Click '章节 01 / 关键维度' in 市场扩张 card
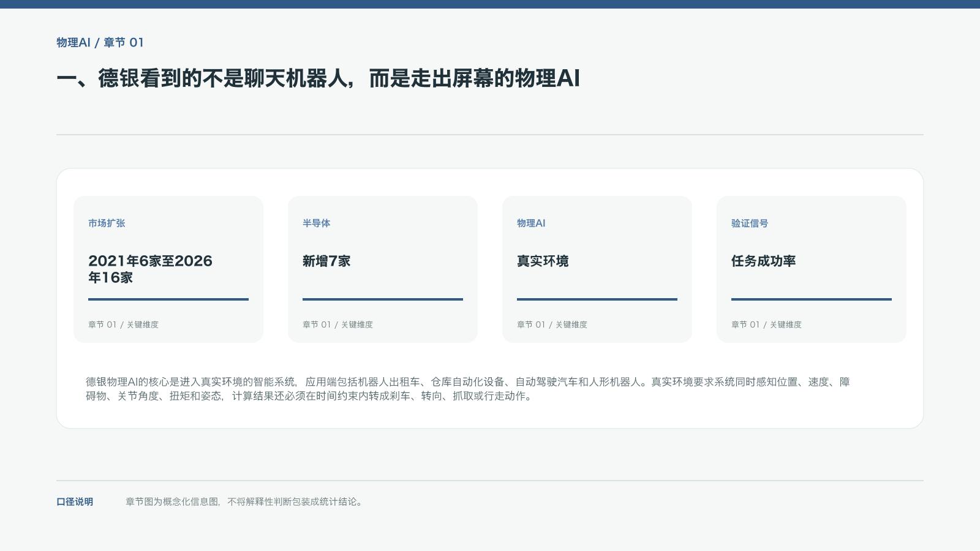Viewport: 980px width, 551px height. pos(123,324)
